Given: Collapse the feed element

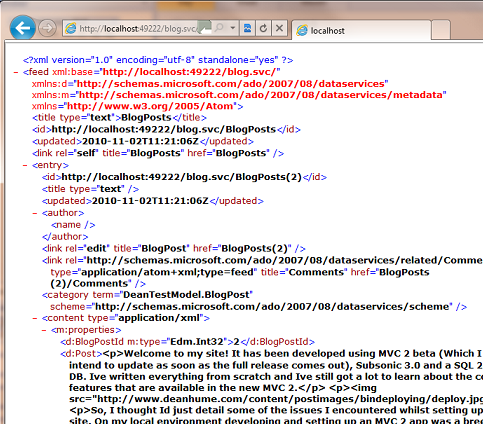Looking at the screenshot, I should click(16, 72).
